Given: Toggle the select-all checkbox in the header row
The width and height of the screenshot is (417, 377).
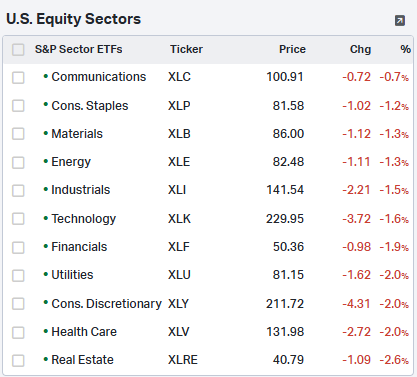Looking at the screenshot, I should pos(18,50).
